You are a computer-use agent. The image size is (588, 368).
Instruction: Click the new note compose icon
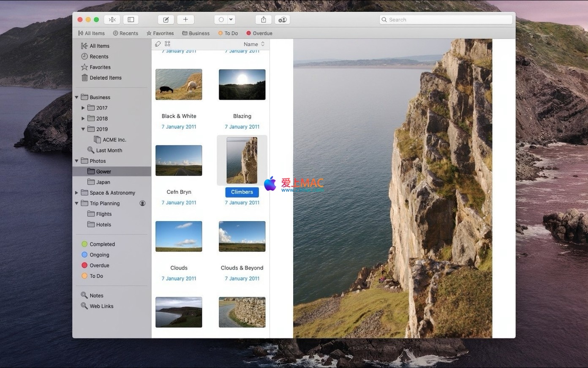[x=166, y=20]
